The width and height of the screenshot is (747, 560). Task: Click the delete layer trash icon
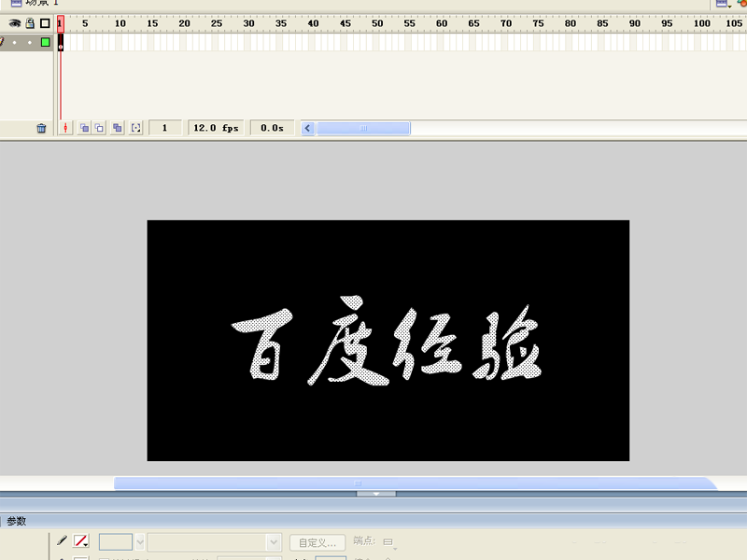coord(41,128)
